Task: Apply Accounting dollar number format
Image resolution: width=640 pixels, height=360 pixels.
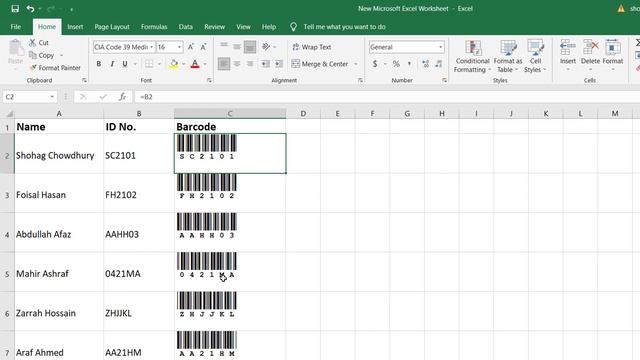Action: pyautogui.click(x=375, y=64)
